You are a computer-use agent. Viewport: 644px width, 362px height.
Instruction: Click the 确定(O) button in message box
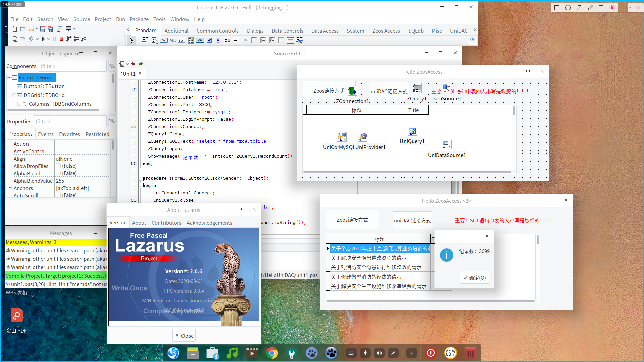tap(474, 278)
